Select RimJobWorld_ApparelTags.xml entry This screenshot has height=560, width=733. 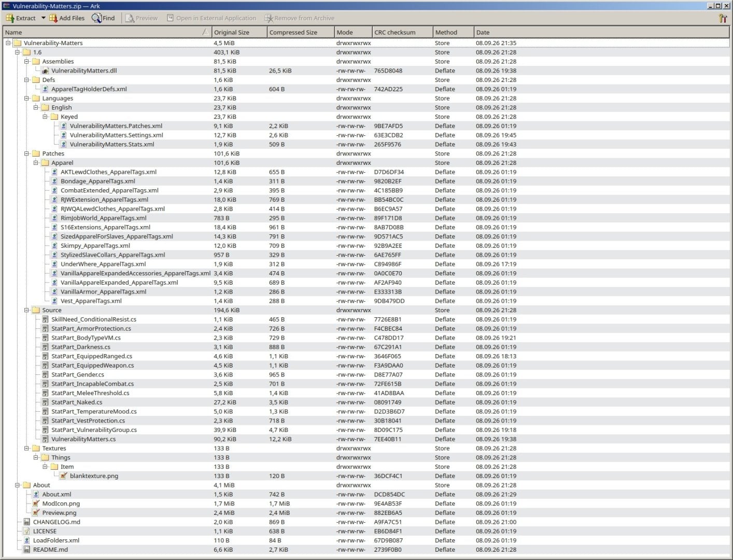[103, 218]
